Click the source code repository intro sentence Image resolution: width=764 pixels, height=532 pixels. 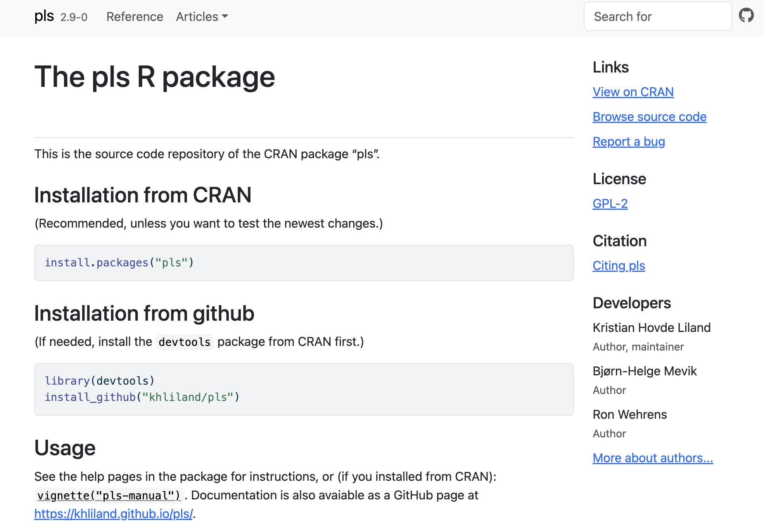point(207,154)
